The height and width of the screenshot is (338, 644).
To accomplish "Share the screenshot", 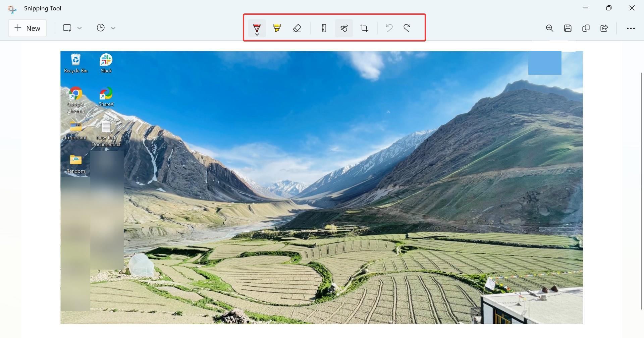I will [x=604, y=28].
